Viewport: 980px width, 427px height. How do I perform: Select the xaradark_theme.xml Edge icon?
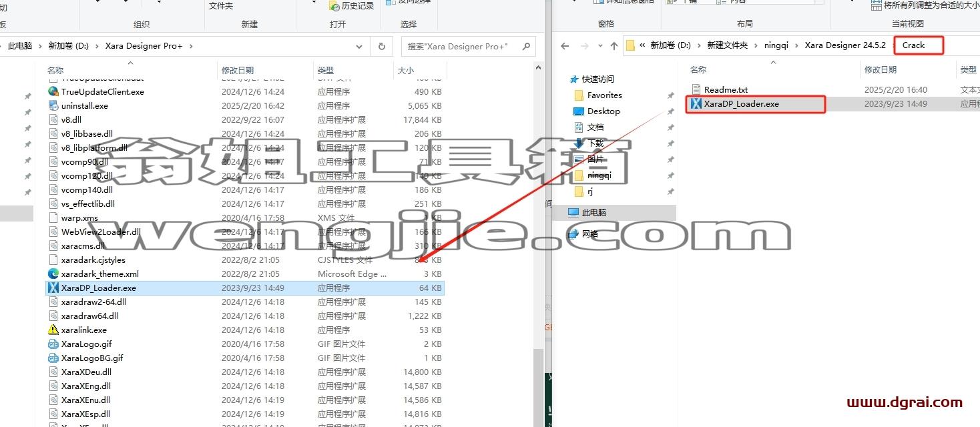[53, 274]
